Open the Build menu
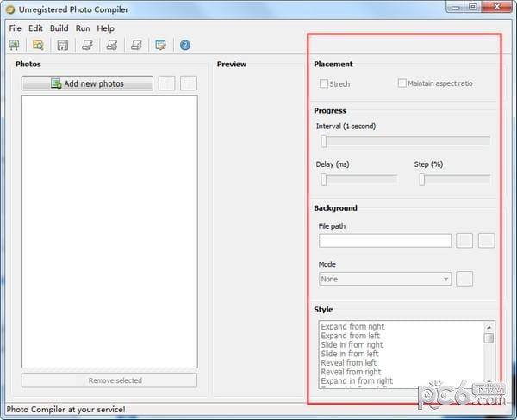This screenshot has height=420, width=517. point(59,28)
